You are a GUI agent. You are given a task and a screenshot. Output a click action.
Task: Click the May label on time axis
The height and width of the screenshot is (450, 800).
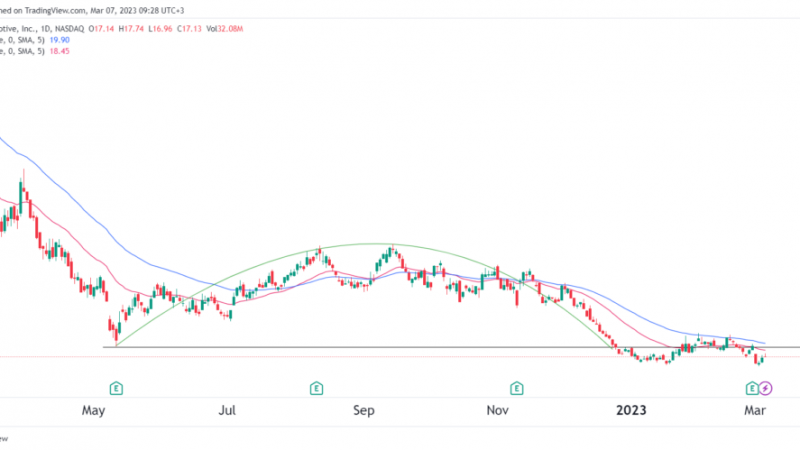pyautogui.click(x=93, y=410)
